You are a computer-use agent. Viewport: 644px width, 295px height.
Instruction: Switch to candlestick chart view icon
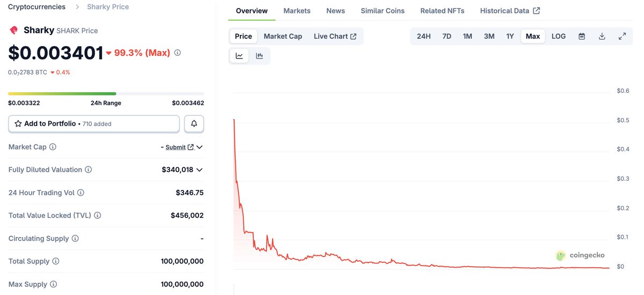pyautogui.click(x=260, y=56)
